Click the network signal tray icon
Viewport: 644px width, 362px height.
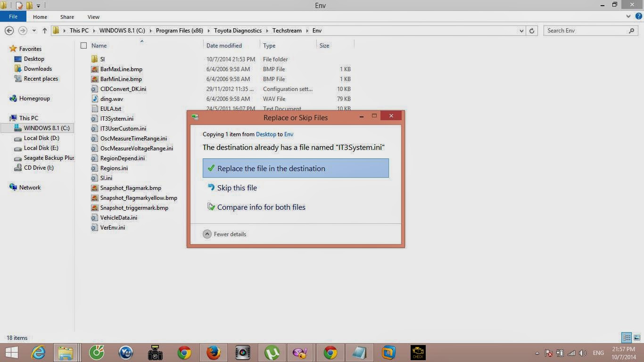point(571,353)
